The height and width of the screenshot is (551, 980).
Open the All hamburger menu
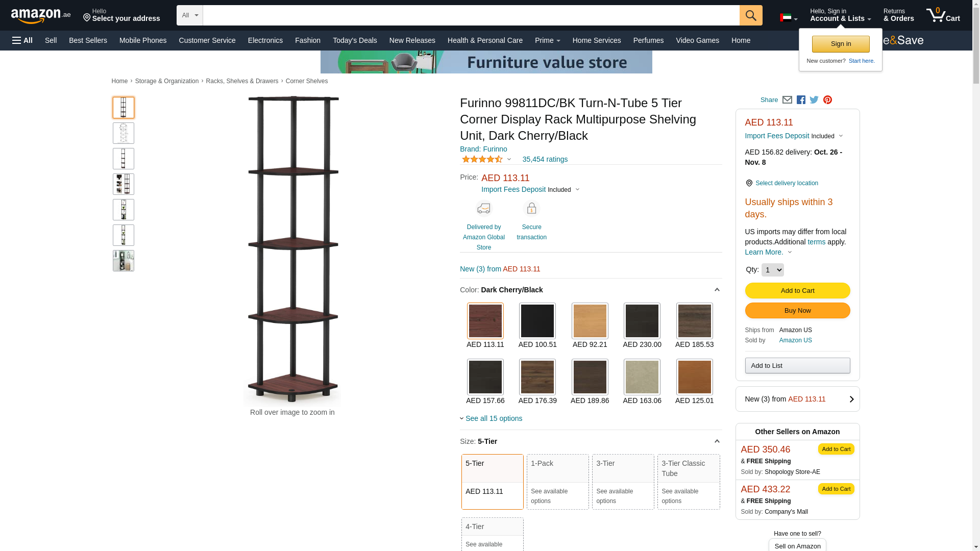tap(22, 40)
